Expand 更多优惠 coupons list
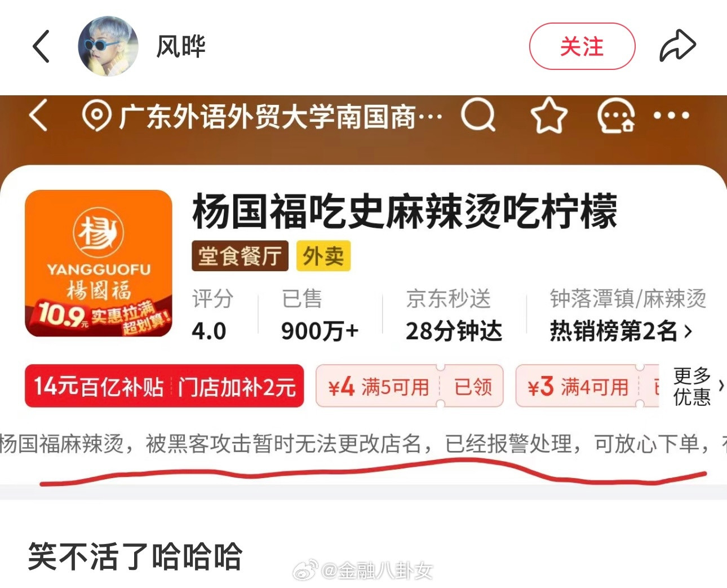Image resolution: width=727 pixels, height=588 pixels. (x=698, y=386)
